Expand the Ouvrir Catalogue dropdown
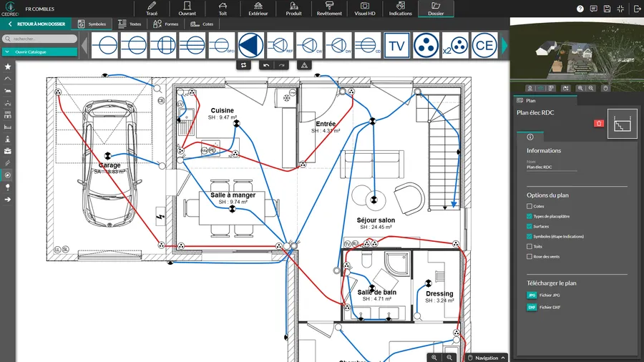Image resolution: width=644 pixels, height=362 pixels. click(x=39, y=52)
